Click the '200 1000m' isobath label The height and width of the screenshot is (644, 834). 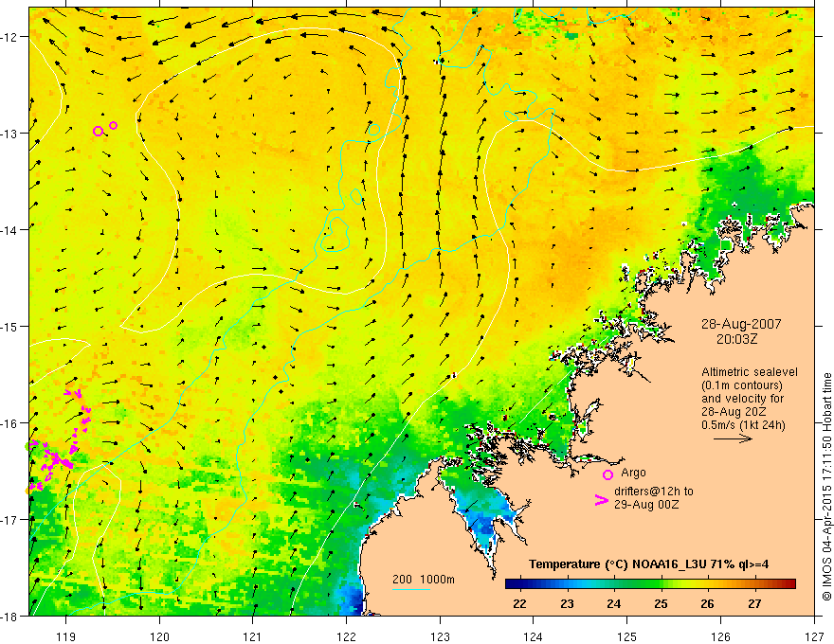point(424,580)
